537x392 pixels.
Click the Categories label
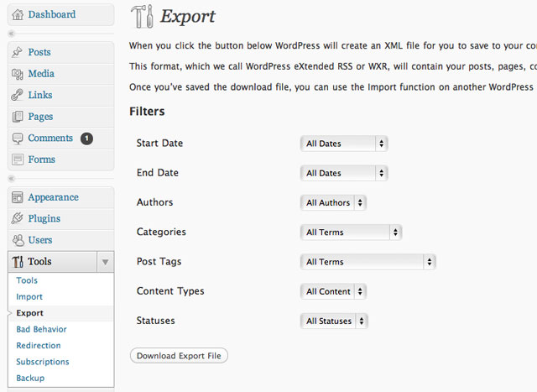point(161,232)
